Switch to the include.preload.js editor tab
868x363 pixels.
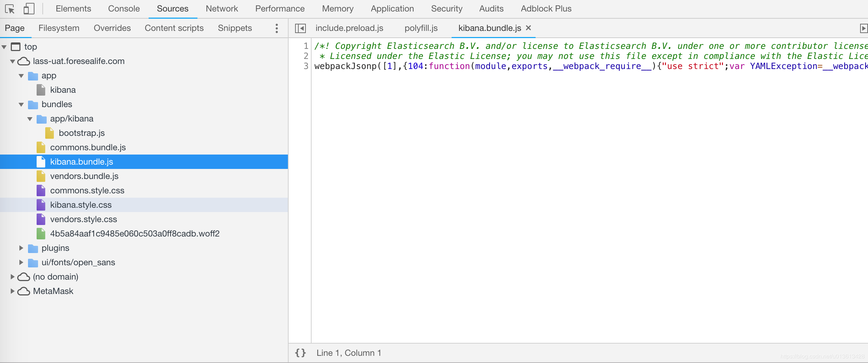349,28
